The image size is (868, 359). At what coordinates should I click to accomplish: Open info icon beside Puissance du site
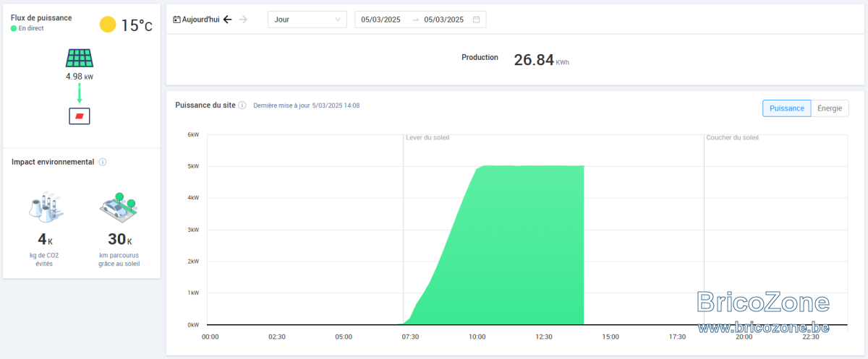pos(242,105)
